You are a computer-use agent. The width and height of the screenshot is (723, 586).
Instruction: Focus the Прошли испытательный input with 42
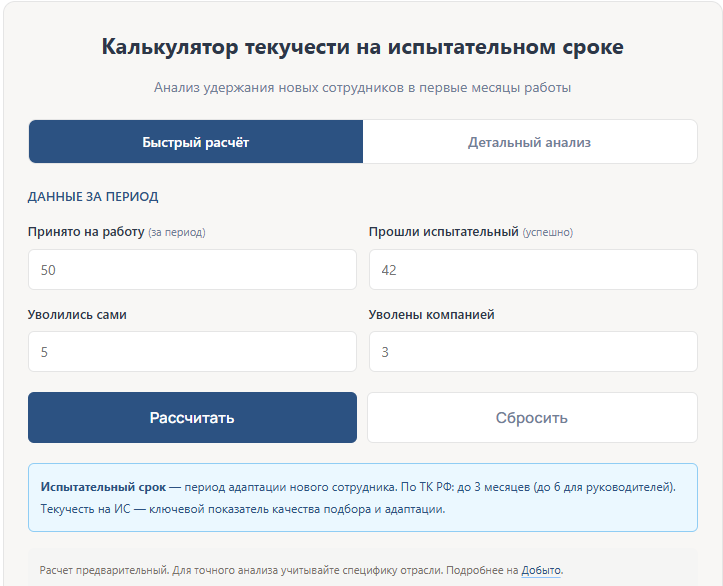tap(532, 270)
